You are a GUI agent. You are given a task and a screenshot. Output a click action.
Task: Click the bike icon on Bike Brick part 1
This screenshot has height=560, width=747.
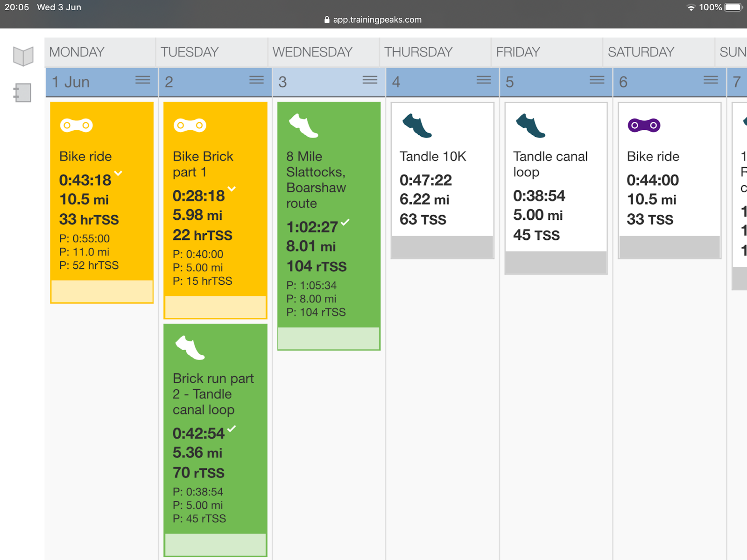[190, 125]
